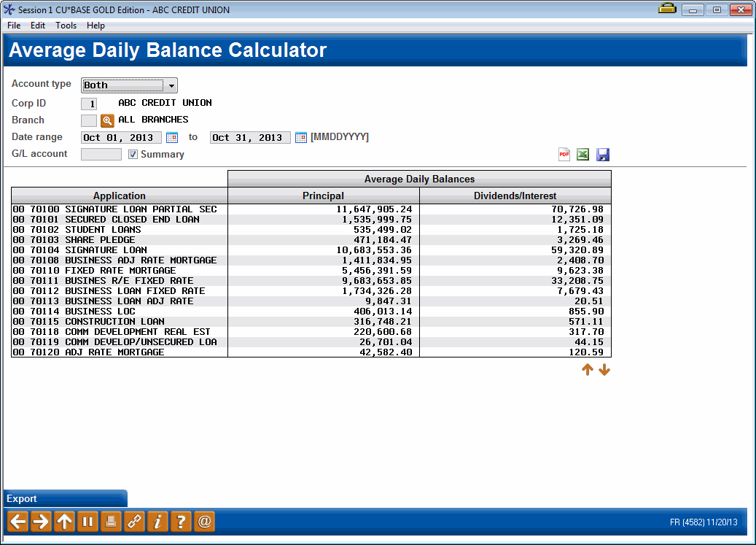This screenshot has width=756, height=545.
Task: Open the calendar for the end date
Action: [x=301, y=137]
